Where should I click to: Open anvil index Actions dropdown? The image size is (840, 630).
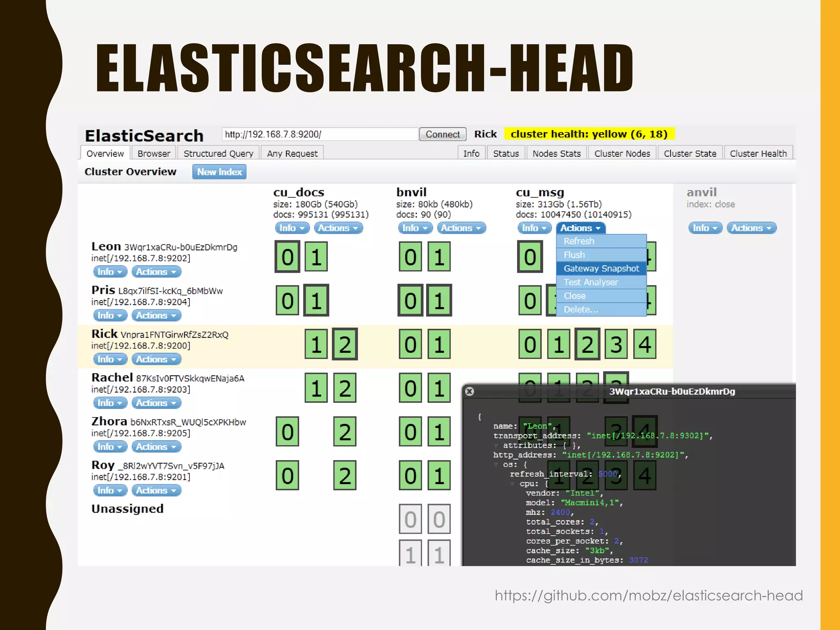click(x=752, y=228)
